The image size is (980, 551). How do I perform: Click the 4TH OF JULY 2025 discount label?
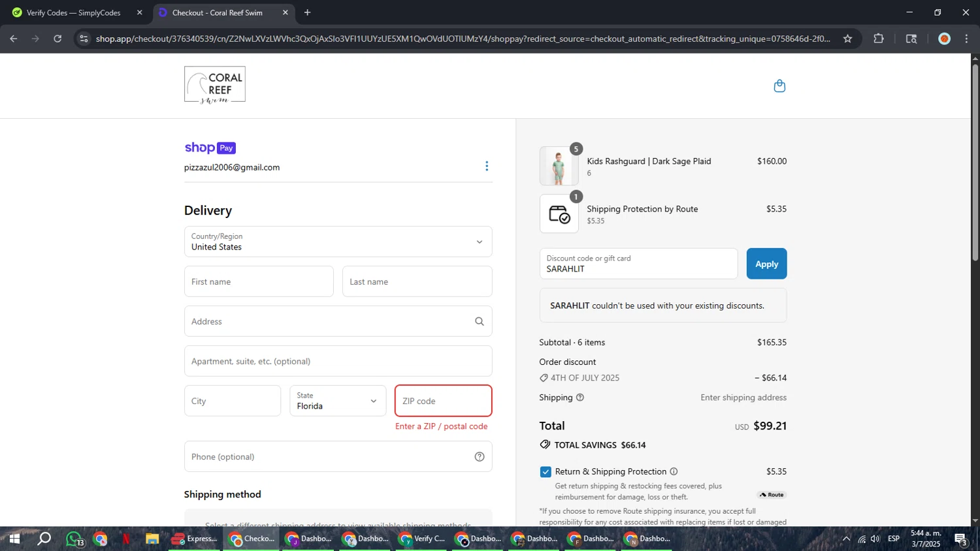pyautogui.click(x=585, y=378)
